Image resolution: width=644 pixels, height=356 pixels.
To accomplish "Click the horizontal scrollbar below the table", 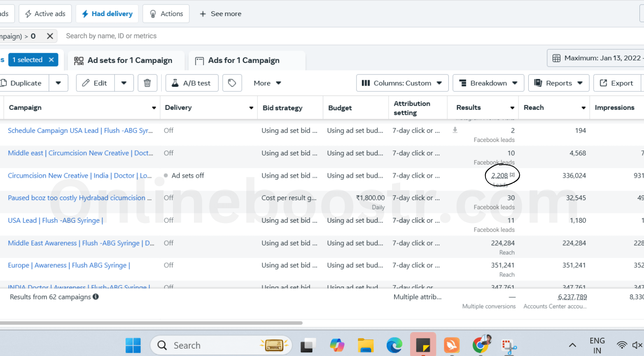I will click(x=151, y=323).
